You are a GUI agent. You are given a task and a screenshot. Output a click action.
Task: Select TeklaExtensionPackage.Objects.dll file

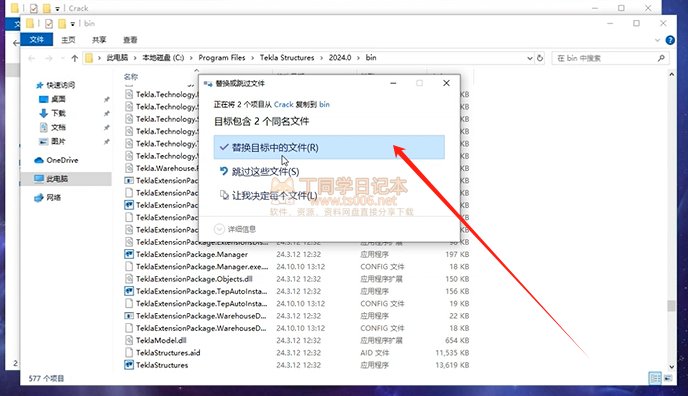194,278
